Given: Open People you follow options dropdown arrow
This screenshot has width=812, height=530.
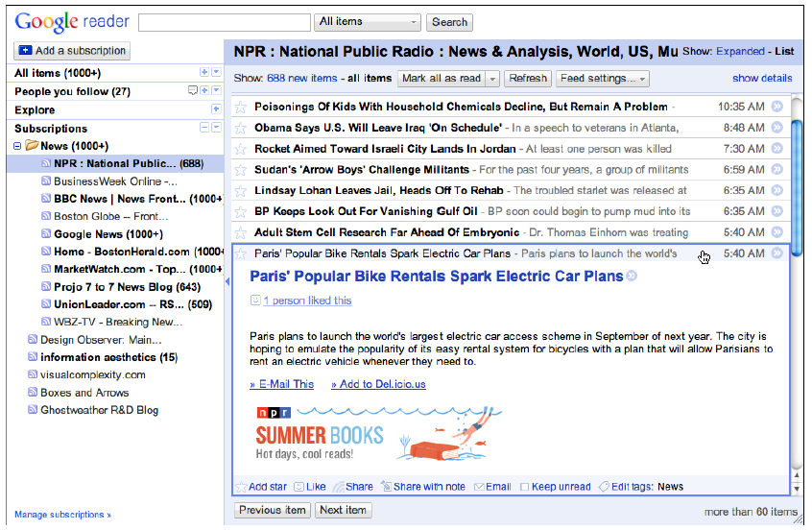Looking at the screenshot, I should click(217, 90).
